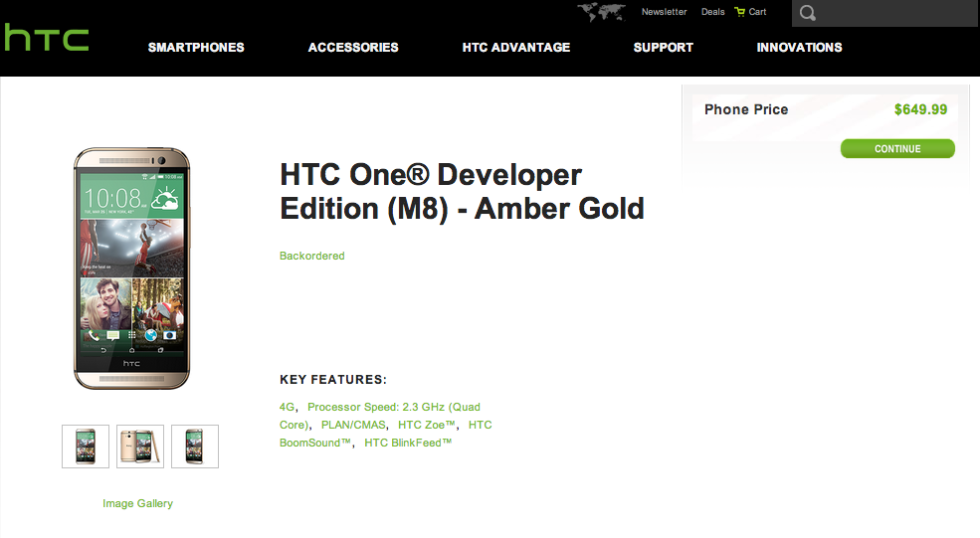Click the world map region icon
This screenshot has width=980, height=538.
[x=600, y=13]
